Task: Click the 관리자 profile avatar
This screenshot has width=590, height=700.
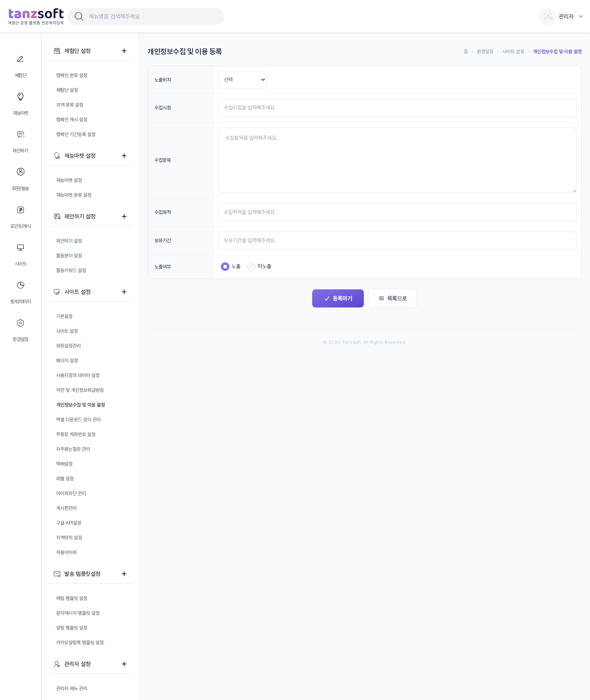Action: coord(547,16)
